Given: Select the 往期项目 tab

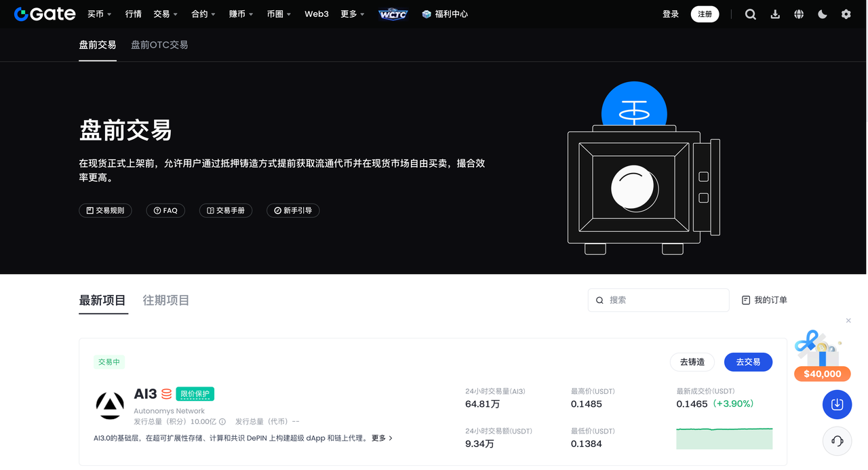Looking at the screenshot, I should (x=165, y=300).
